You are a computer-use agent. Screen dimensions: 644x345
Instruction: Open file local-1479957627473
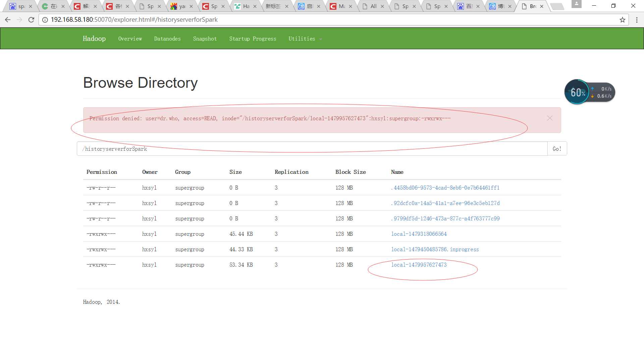coord(419,265)
